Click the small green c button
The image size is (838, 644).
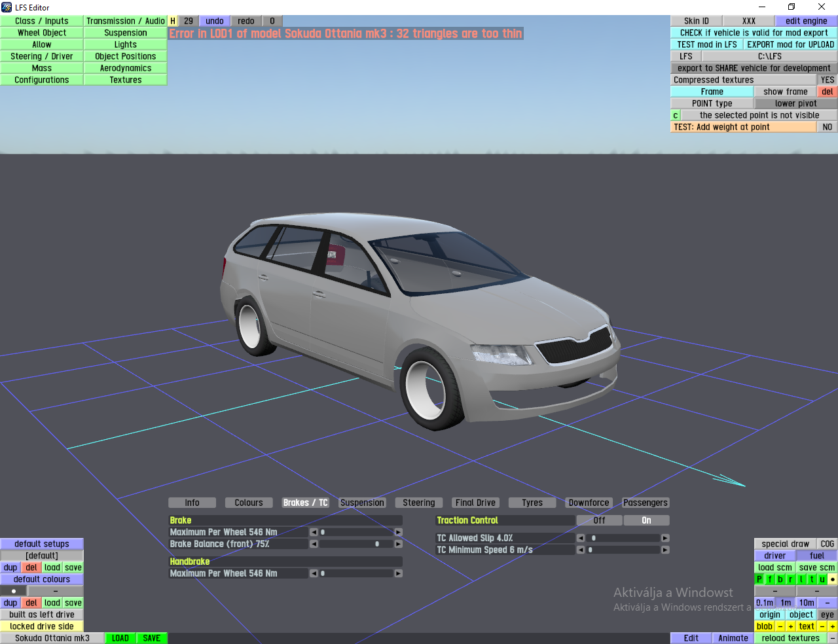[676, 115]
